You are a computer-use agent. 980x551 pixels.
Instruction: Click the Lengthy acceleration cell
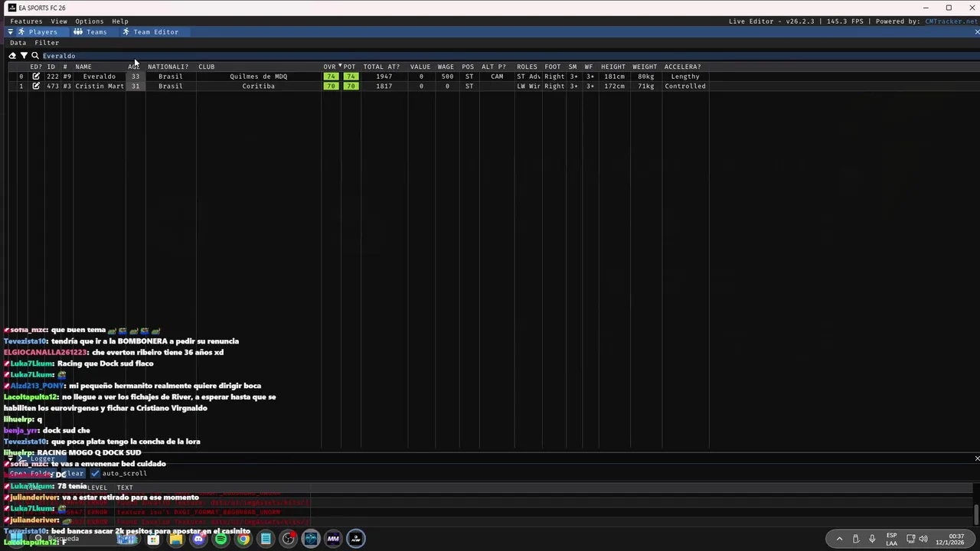click(684, 77)
